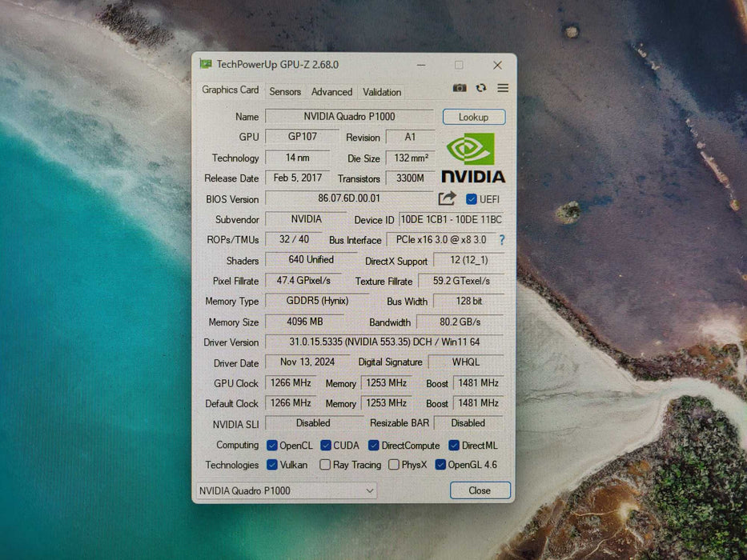Open the GPU selector dropdown at bottom
The height and width of the screenshot is (560, 747).
(371, 490)
